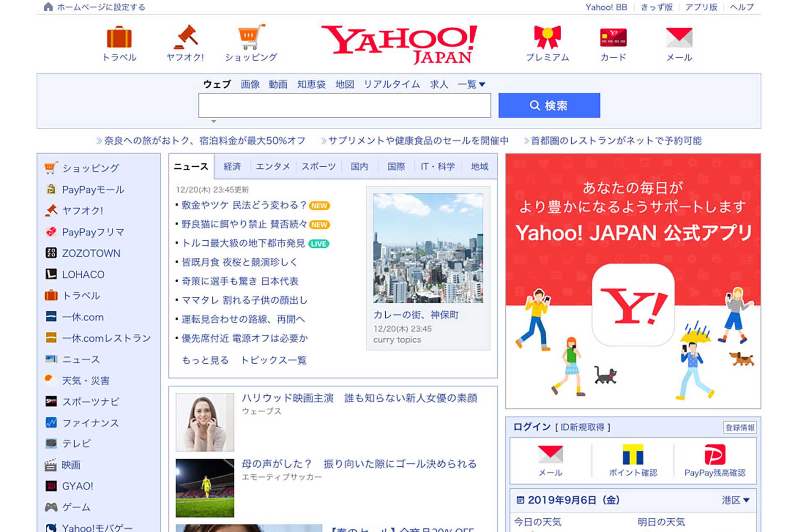Switch to the 国際 news tab
This screenshot has width=798, height=532.
[x=396, y=167]
